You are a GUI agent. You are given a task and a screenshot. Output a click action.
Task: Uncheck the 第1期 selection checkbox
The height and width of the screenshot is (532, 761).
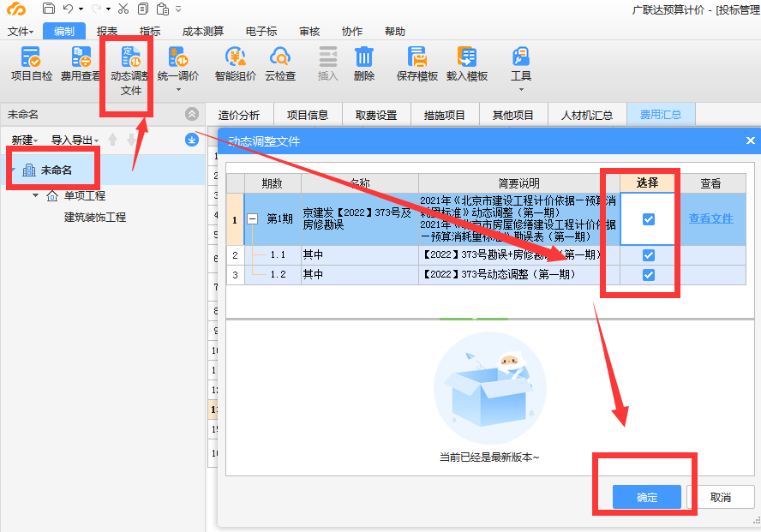(647, 218)
